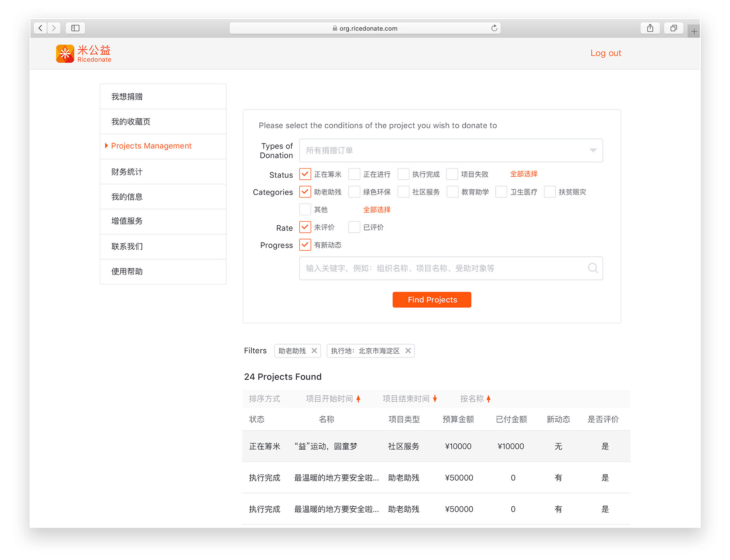Check the 其他 category checkbox
The width and height of the screenshot is (730, 560).
305,209
